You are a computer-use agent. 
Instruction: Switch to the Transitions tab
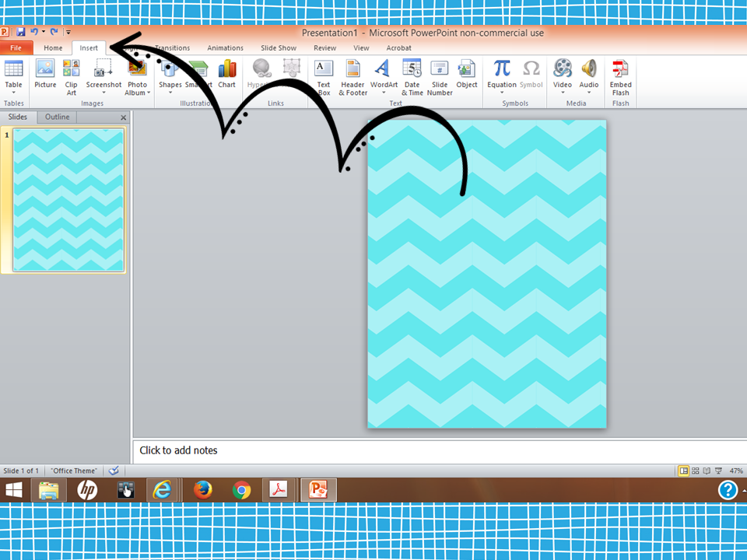(171, 47)
